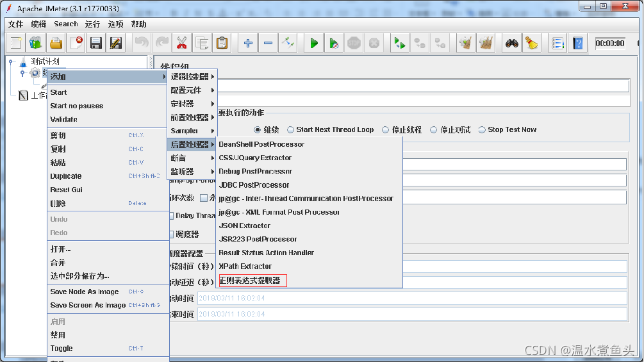Click the New test plan icon

coord(16,43)
